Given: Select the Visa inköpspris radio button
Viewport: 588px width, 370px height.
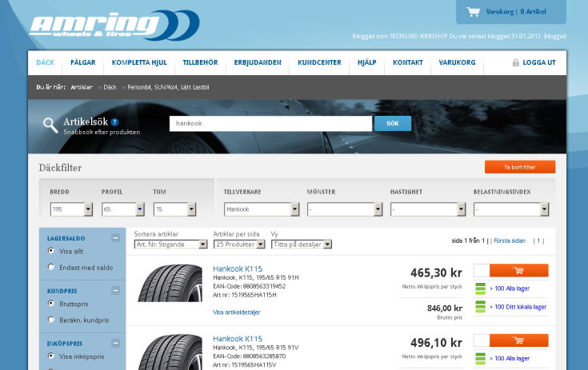Looking at the screenshot, I should tap(51, 356).
